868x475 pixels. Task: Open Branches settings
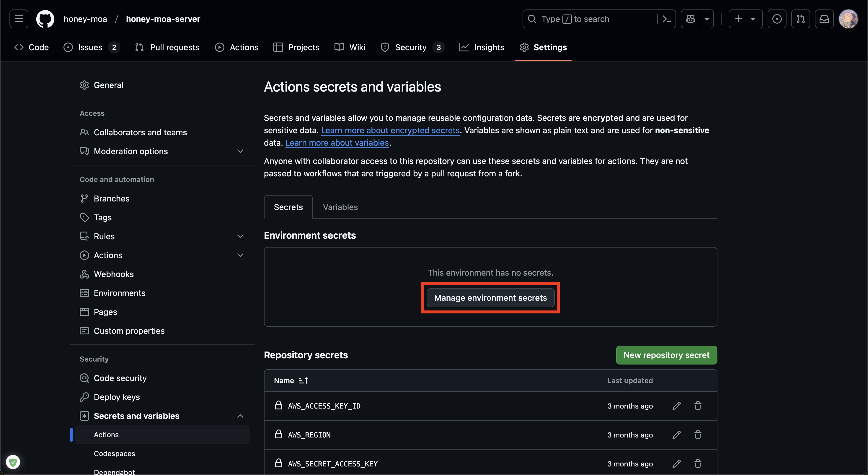162,198
